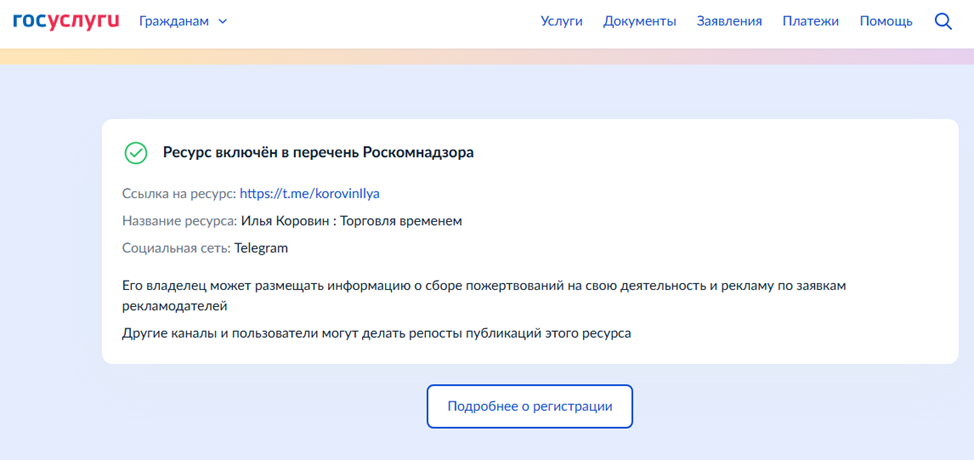The width and height of the screenshot is (974, 460).
Task: Open the Госуслуги logo home link
Action: pos(66,20)
